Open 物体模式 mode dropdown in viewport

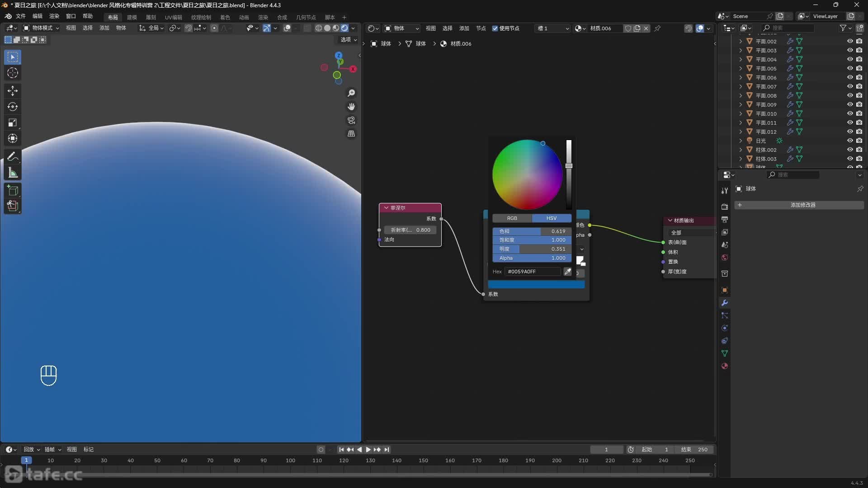[41, 28]
